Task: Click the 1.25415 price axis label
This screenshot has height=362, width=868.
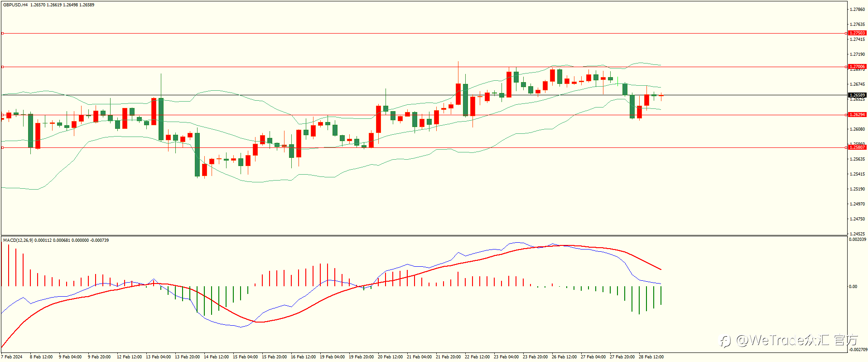Action: pos(858,174)
